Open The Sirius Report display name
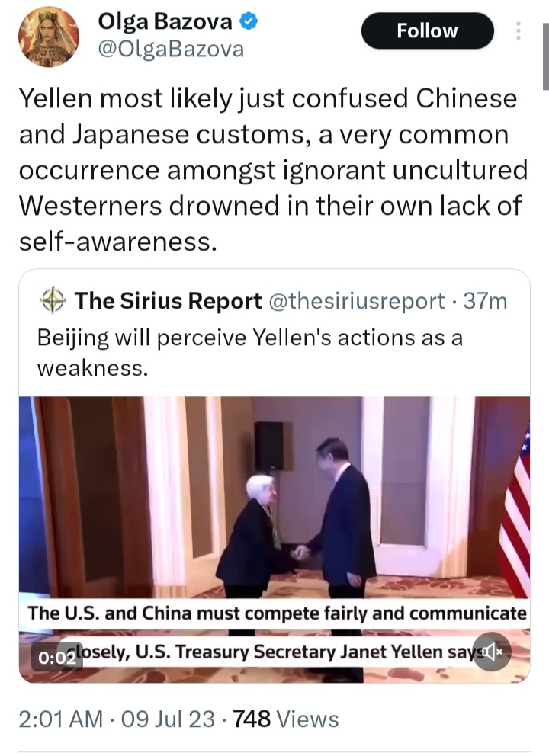Screen dimensions: 549x756 tap(168, 301)
